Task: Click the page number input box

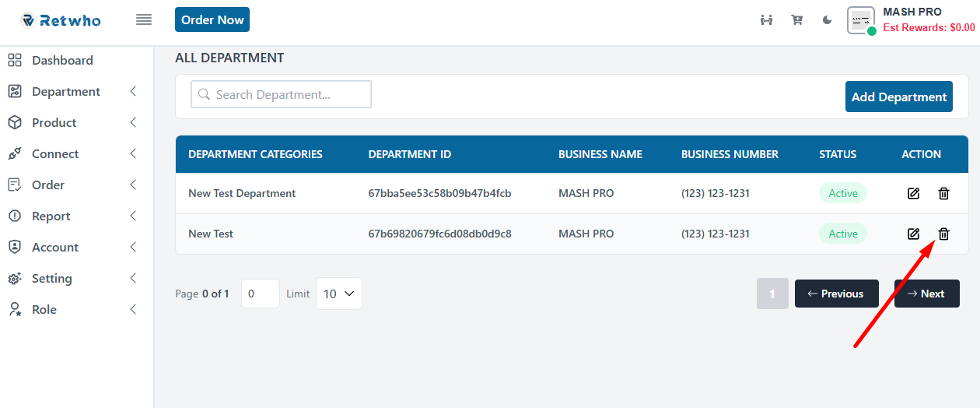Action: (x=261, y=294)
